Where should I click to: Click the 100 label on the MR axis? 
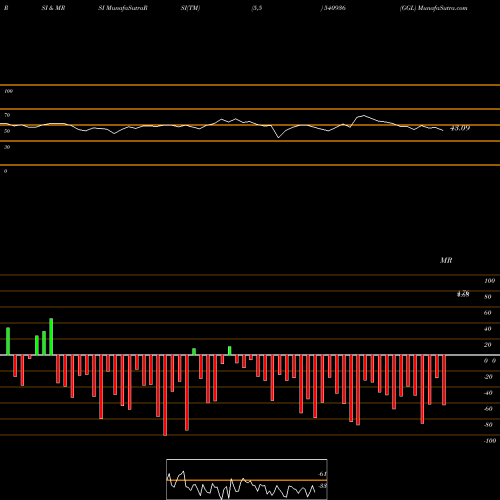pos(489,281)
